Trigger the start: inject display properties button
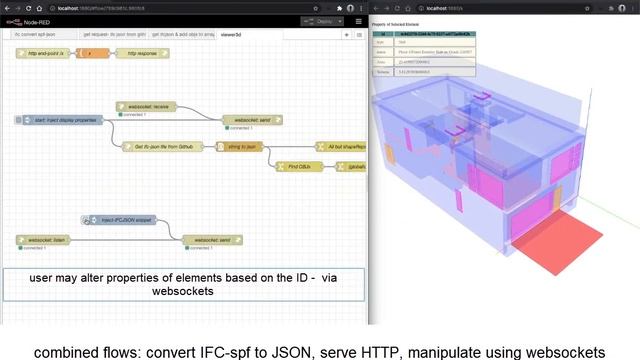This screenshot has width=640, height=360. tap(18, 120)
